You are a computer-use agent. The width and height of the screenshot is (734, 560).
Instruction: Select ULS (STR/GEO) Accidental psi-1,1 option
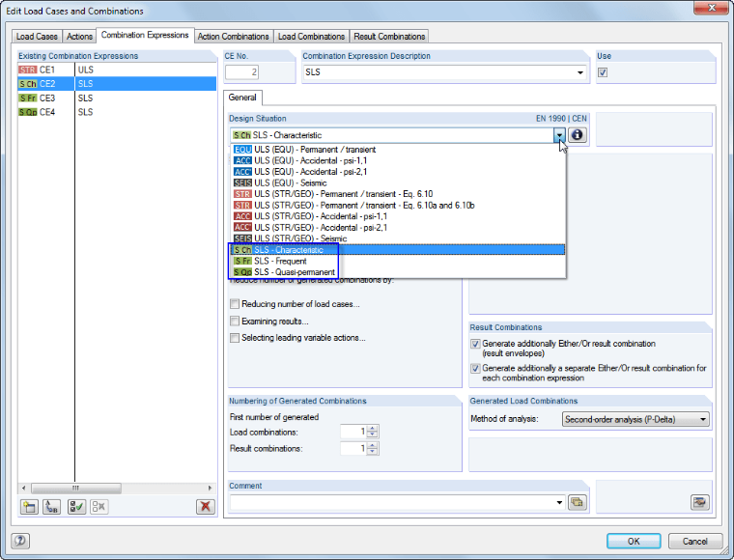[x=398, y=216]
